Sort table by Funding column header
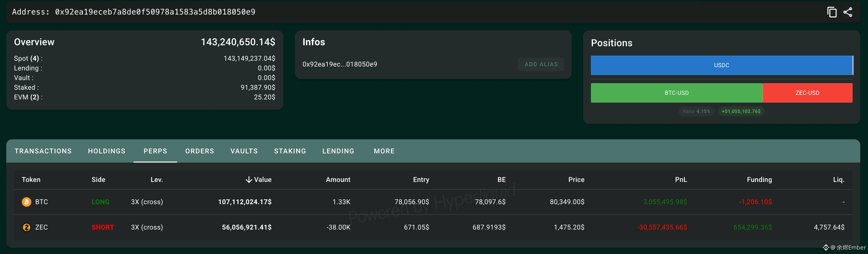868x254 pixels. tap(759, 179)
